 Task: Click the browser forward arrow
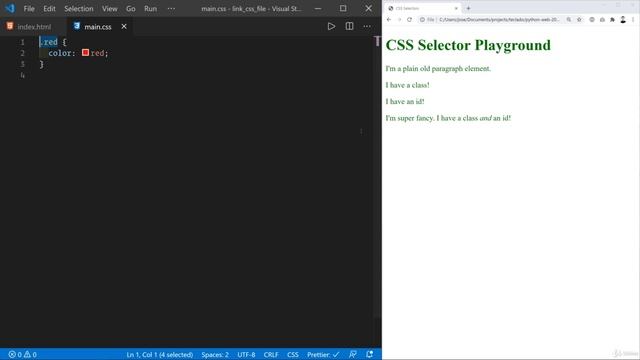tap(399, 20)
